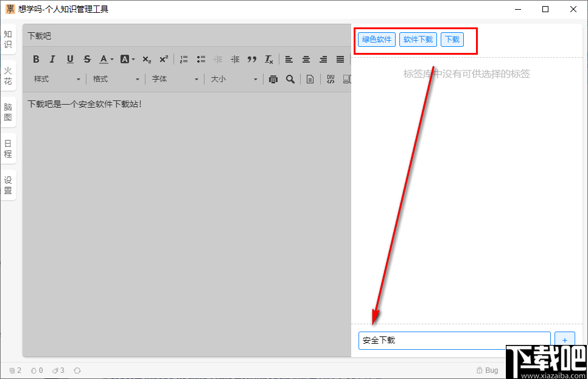Click the print icon
Screen dimensions: 588x379
point(273,79)
